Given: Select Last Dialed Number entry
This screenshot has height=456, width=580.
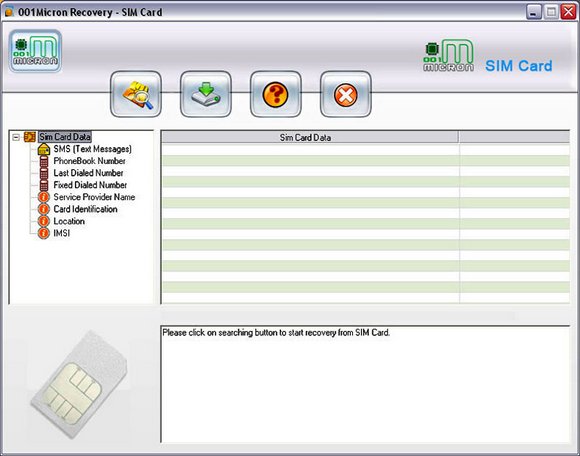Looking at the screenshot, I should click(x=88, y=173).
